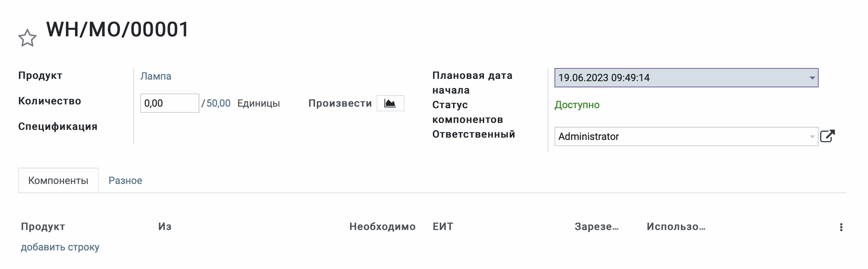The image size is (868, 269).
Task: Sort by the Необходимо column header
Action: pyautogui.click(x=382, y=227)
